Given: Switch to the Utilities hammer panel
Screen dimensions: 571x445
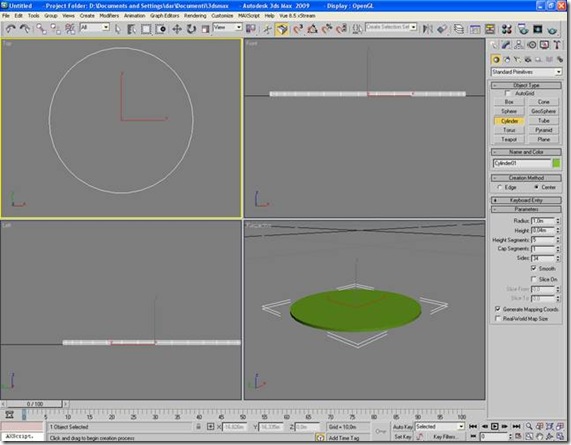Looking at the screenshot, I should point(557,45).
